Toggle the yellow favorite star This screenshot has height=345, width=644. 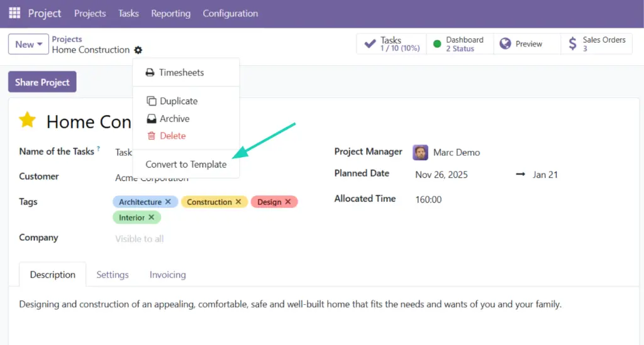pos(28,120)
